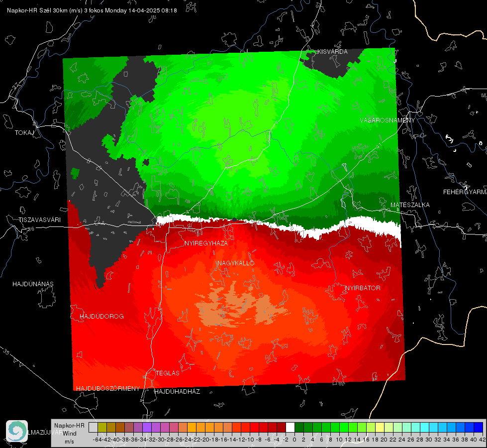
Task: Click the HAJDÚBÖSZÖRMÉNY label
Action: tap(108, 389)
